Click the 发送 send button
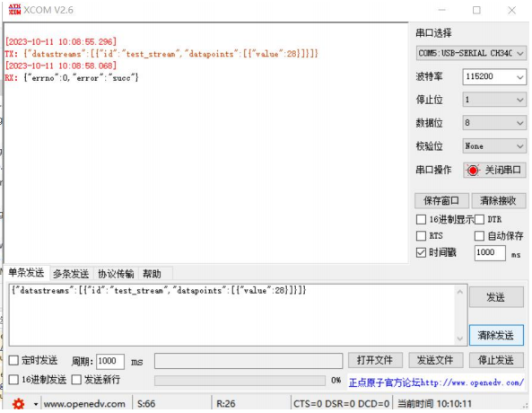Image resolution: width=532 pixels, height=413 pixels. tap(496, 297)
